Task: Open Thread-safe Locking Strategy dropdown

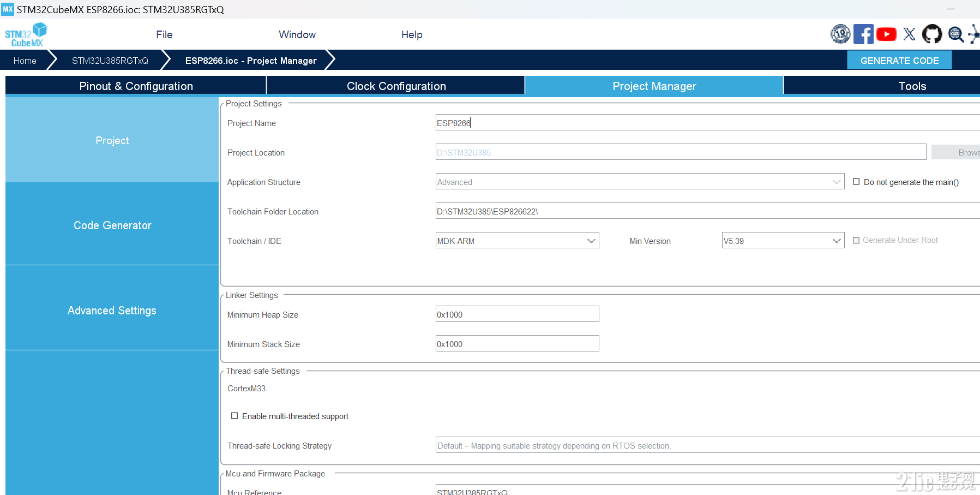Action: pos(707,445)
